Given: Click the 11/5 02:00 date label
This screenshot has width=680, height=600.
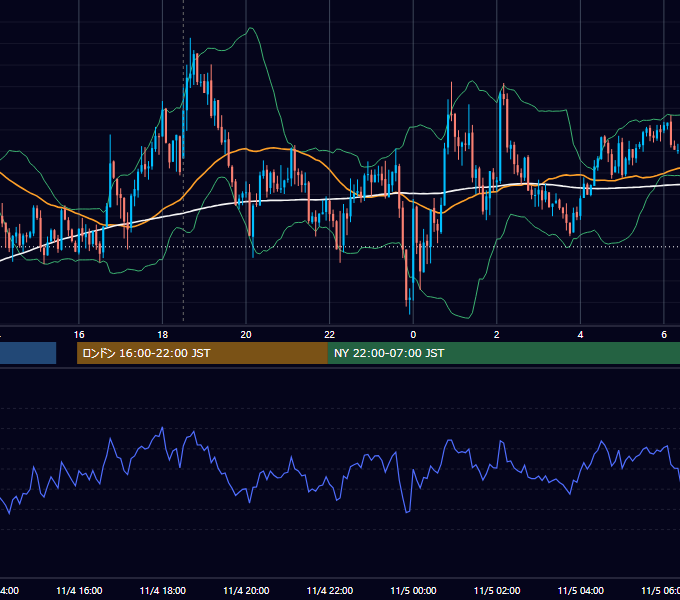Looking at the screenshot, I should (497, 591).
